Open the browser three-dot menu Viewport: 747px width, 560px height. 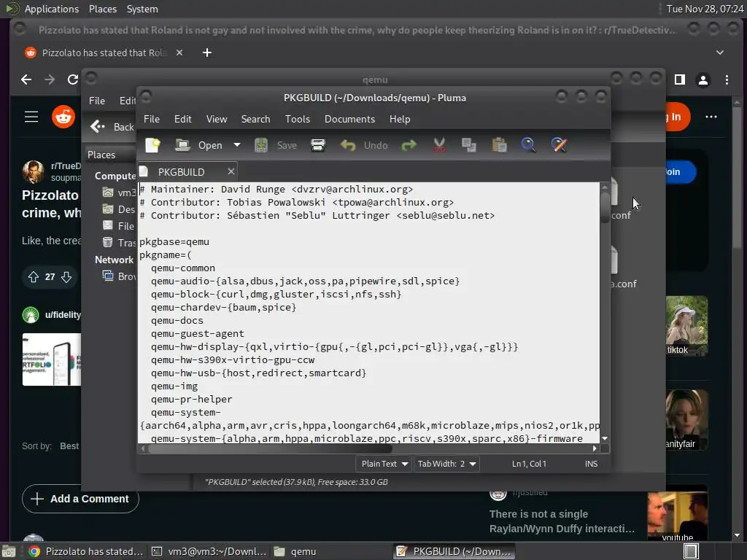727,79
